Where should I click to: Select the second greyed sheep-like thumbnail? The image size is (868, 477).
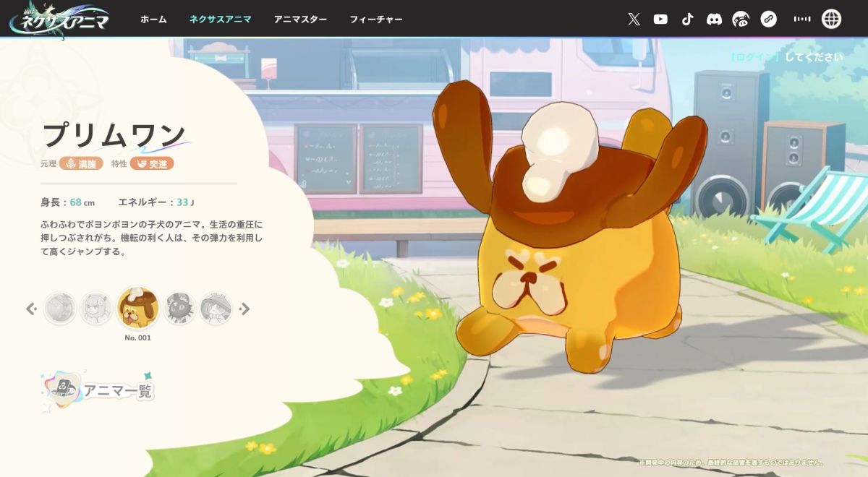pos(96,309)
